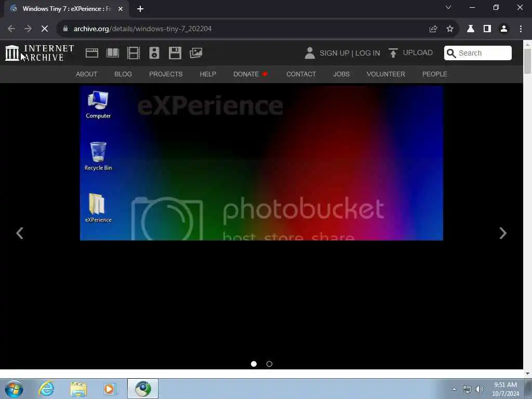Click the eXPerience desktop screenshot image
This screenshot has width=532, height=399.
(x=261, y=163)
